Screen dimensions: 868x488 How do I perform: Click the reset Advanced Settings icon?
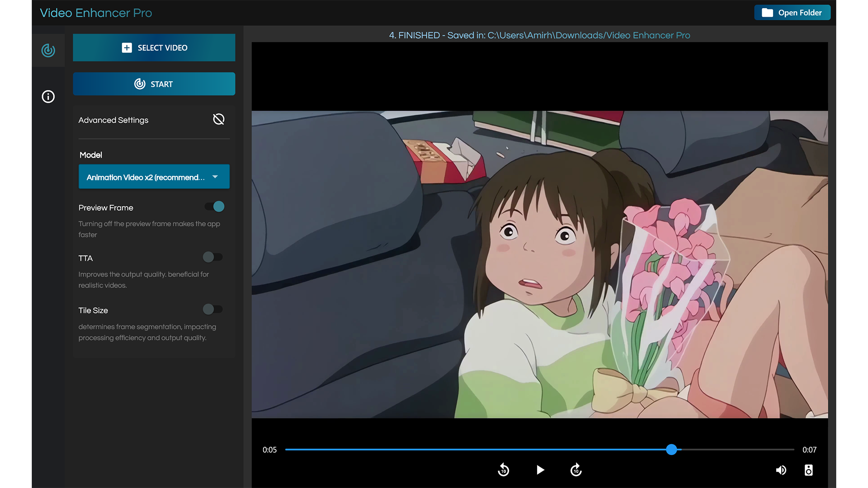[218, 119]
